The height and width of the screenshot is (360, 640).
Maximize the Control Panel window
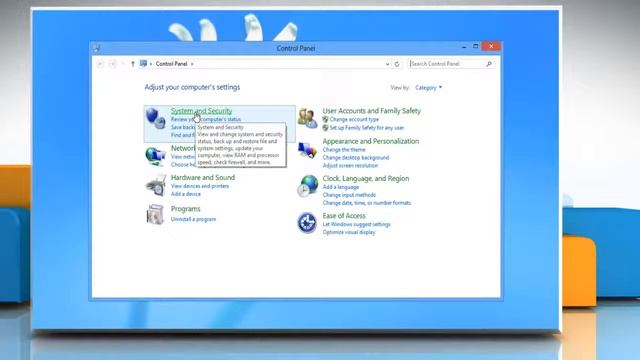[476, 47]
